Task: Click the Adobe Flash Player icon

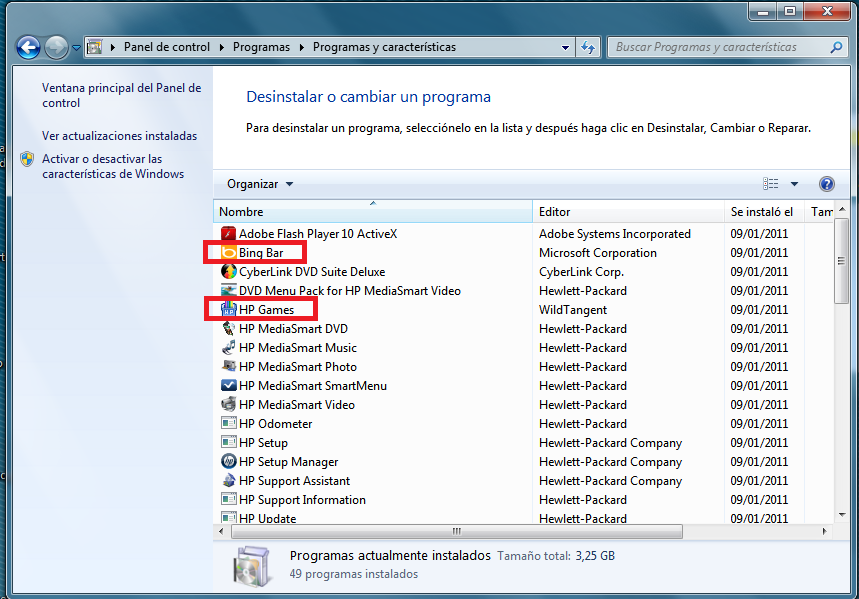Action: (228, 234)
